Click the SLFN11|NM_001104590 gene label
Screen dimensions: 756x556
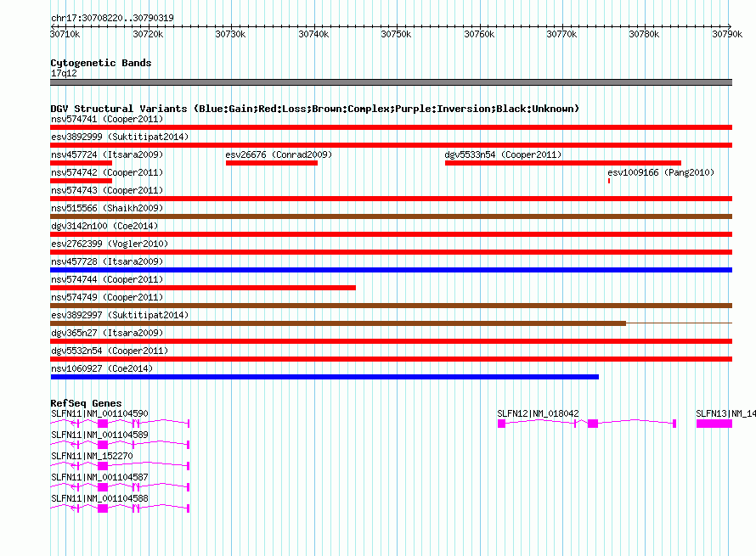[x=99, y=413]
